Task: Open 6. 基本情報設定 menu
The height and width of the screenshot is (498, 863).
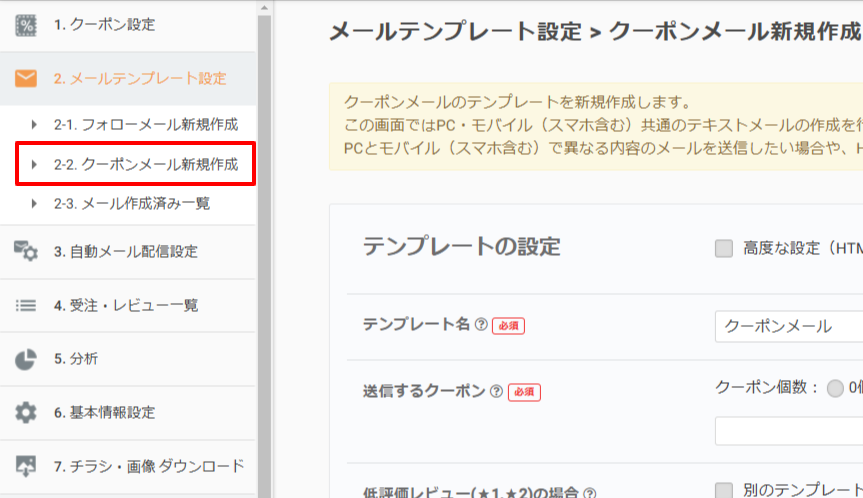Action: (x=128, y=413)
